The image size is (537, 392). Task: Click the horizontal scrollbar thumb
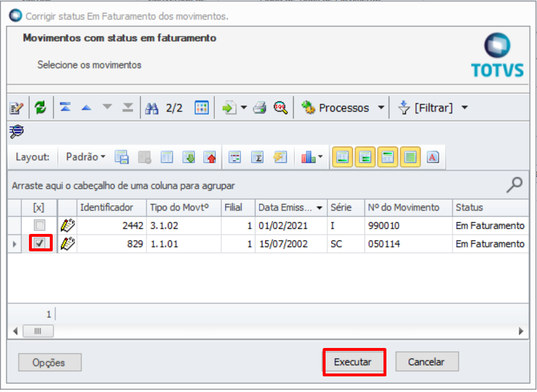point(38,331)
